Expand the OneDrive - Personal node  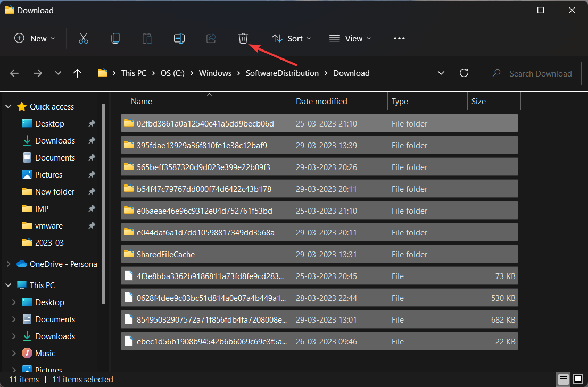9,264
